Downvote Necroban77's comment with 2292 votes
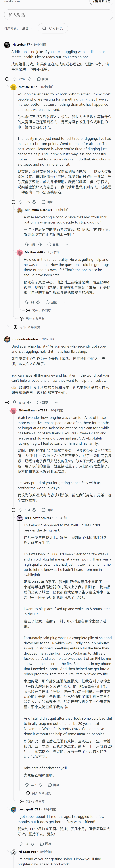The image size is (115, 868). pos(30,79)
